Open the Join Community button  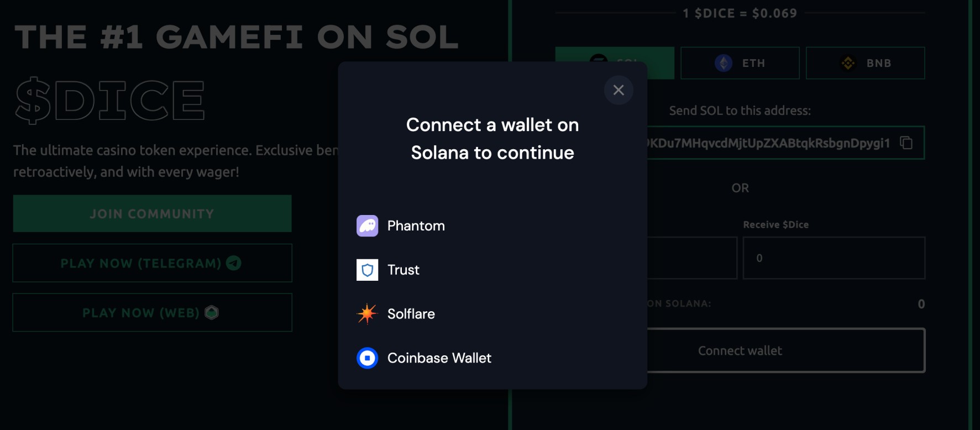(153, 213)
